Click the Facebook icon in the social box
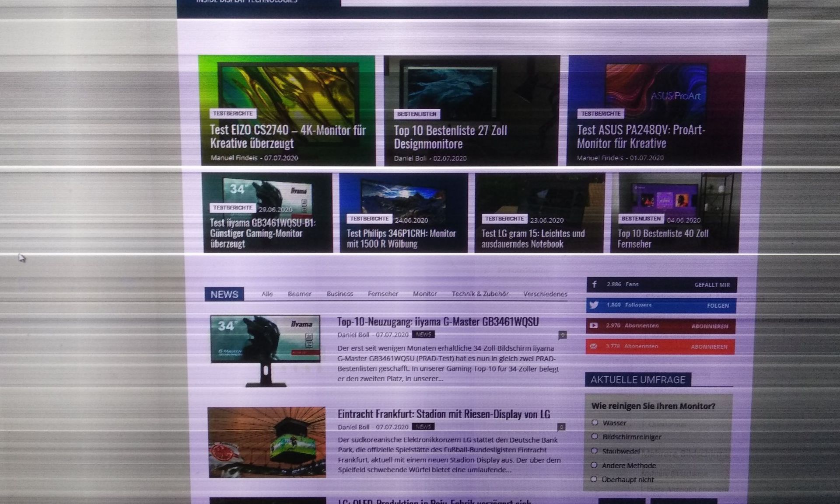The height and width of the screenshot is (504, 840). coord(595,285)
